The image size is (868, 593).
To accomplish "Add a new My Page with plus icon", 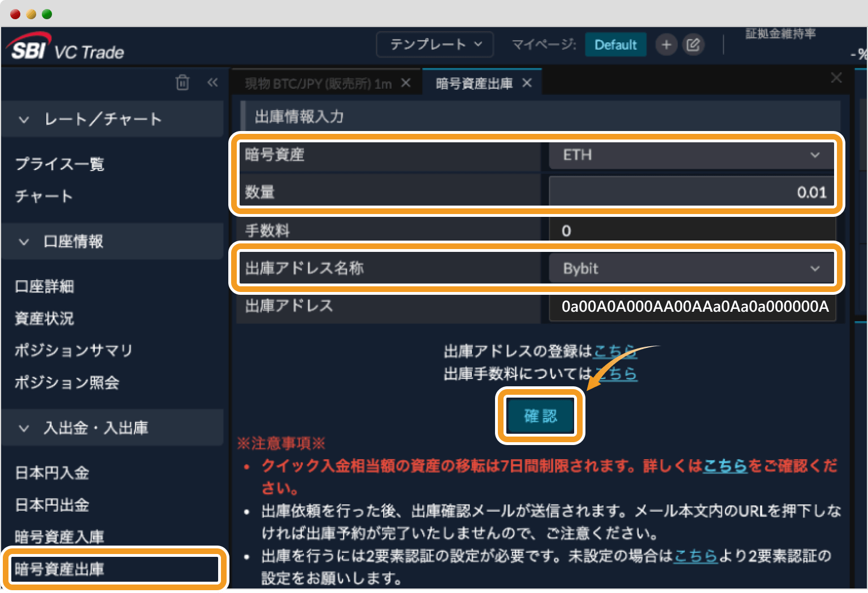I will 667,45.
